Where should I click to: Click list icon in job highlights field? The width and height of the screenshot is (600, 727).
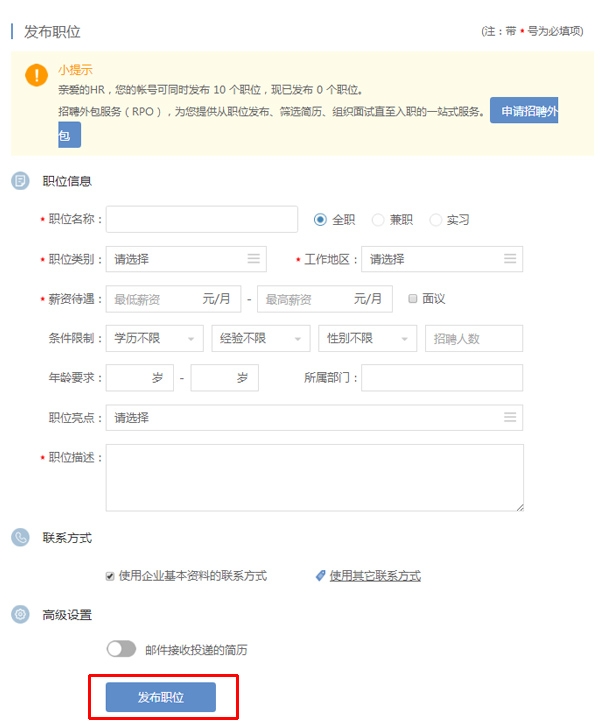click(510, 417)
